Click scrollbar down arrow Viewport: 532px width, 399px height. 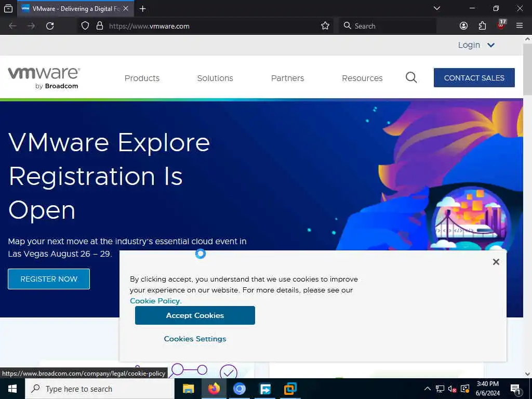click(528, 374)
